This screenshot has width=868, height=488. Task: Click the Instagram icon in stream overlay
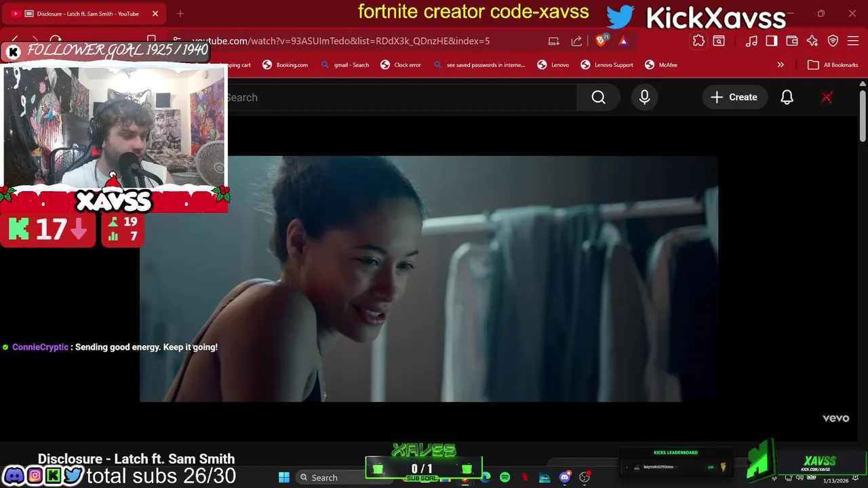(35, 476)
